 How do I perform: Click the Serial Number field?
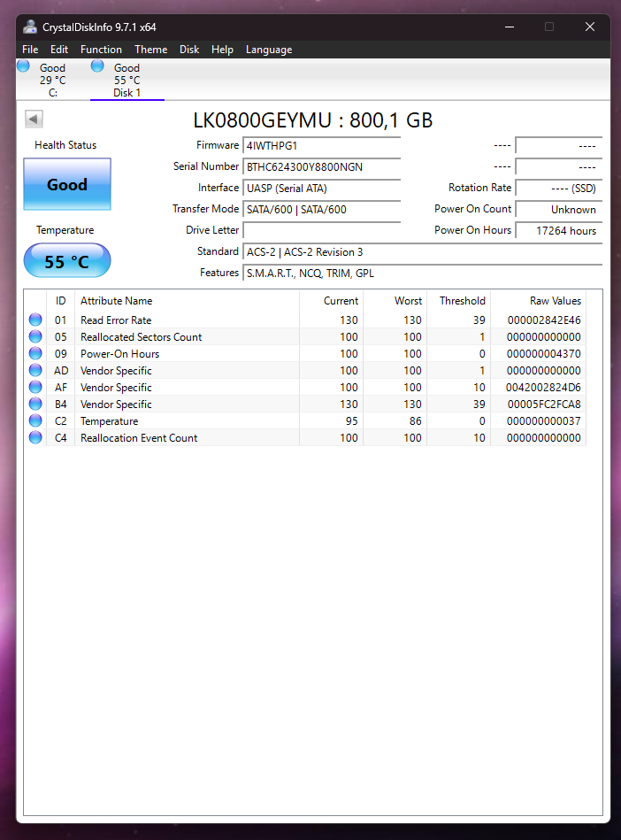[322, 166]
